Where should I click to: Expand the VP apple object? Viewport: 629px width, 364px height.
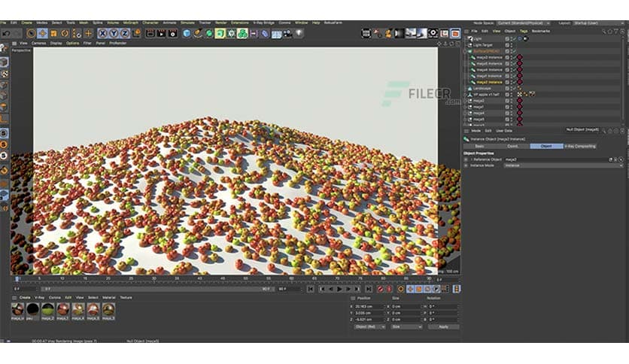465,95
